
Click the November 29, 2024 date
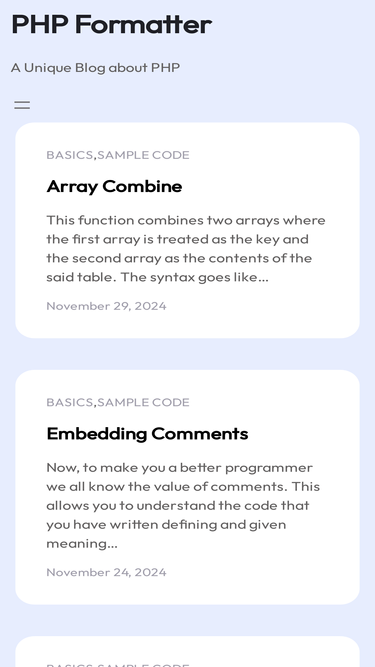tap(106, 306)
